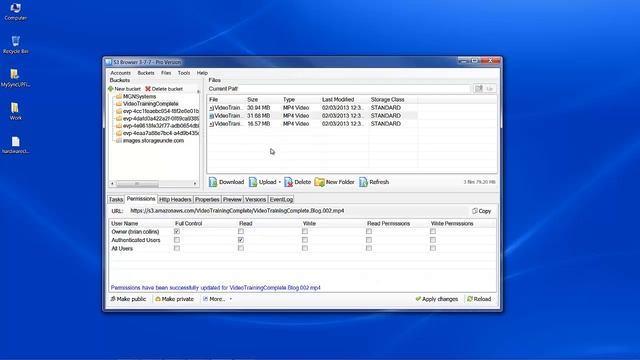Switch to the Preview tab
Viewport: 640px width, 360px height.
pyautogui.click(x=232, y=200)
